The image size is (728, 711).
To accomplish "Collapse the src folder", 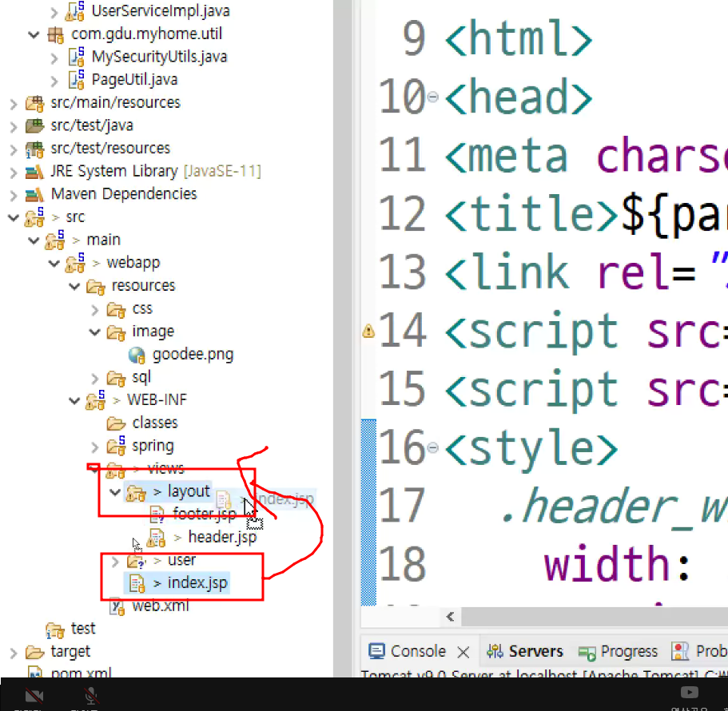I will (14, 216).
